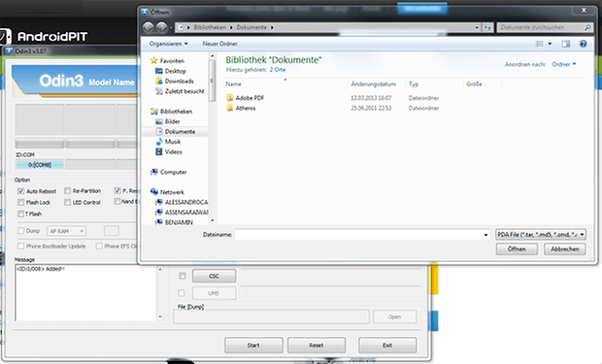Click the Exit button in Odin3
Image resolution: width=602 pixels, height=364 pixels.
pos(387,346)
